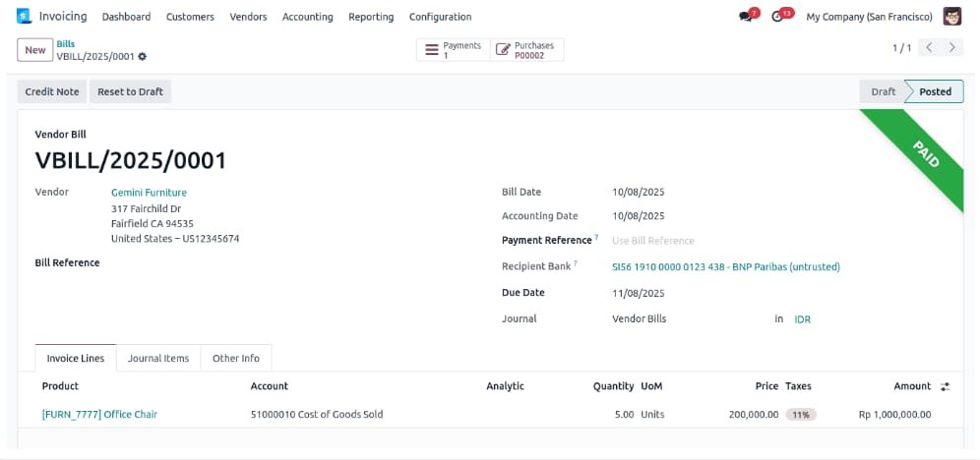
Task: Click the New button
Action: 35,50
